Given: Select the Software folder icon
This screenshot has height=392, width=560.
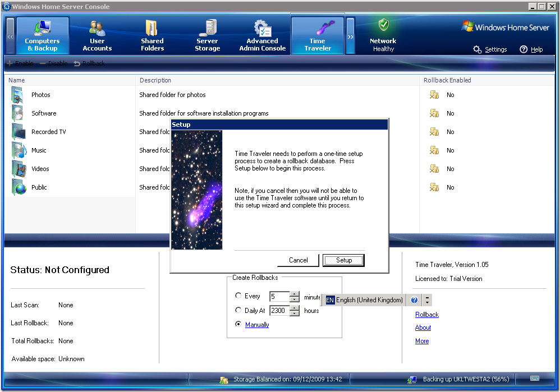Looking at the screenshot, I should (x=18, y=113).
